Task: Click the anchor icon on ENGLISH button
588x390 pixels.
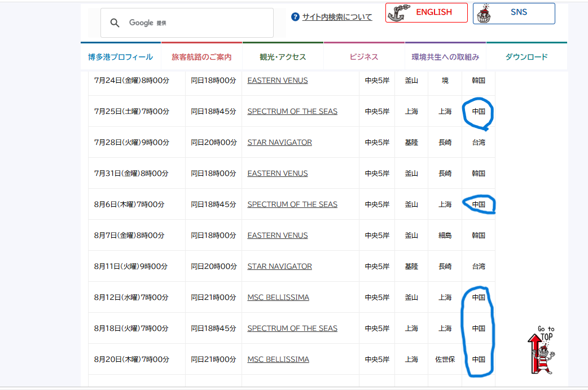Action: [x=398, y=13]
